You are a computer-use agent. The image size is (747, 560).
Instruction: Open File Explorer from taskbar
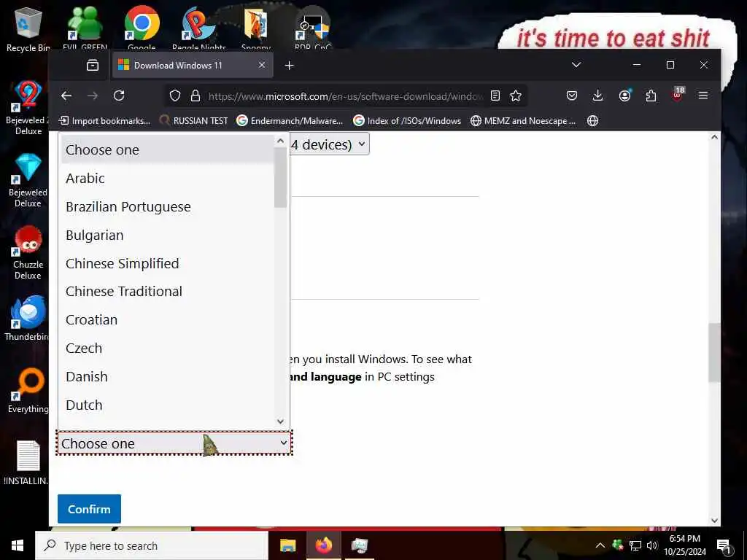287,545
